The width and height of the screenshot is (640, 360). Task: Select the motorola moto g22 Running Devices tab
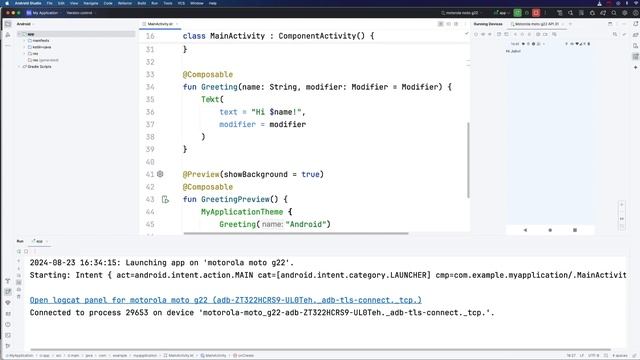click(536, 24)
